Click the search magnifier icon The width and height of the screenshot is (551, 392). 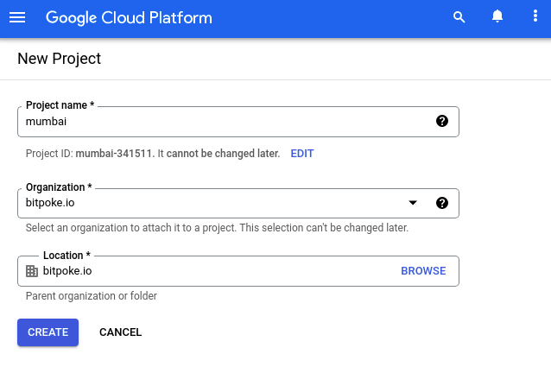coord(459,17)
